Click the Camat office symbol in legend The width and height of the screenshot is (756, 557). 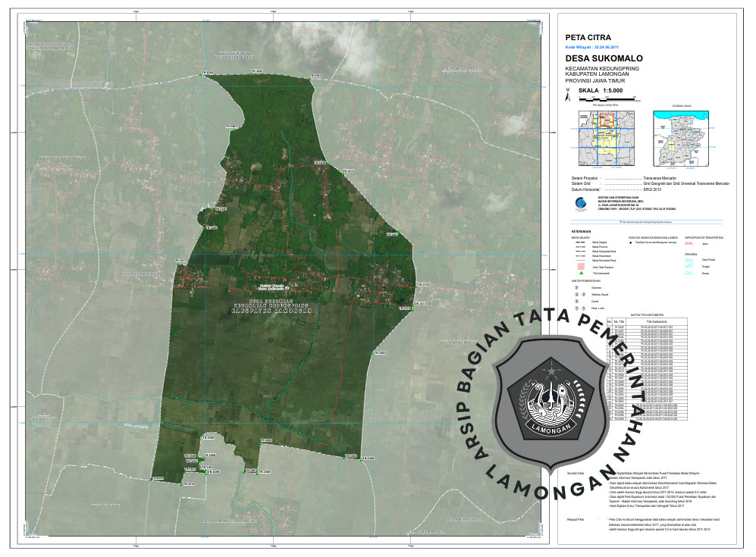tap(577, 302)
